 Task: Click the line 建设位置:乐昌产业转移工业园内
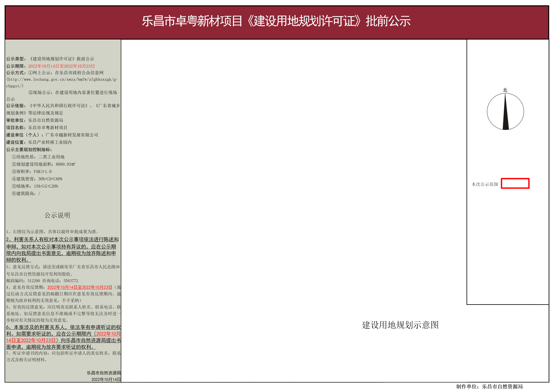click(39, 142)
